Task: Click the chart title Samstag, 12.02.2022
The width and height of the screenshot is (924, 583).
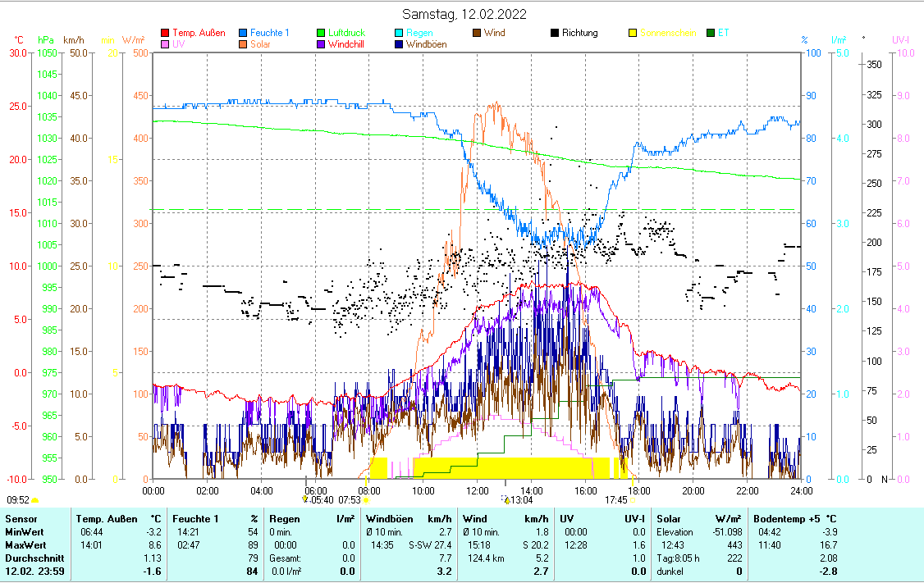Action: (x=464, y=14)
